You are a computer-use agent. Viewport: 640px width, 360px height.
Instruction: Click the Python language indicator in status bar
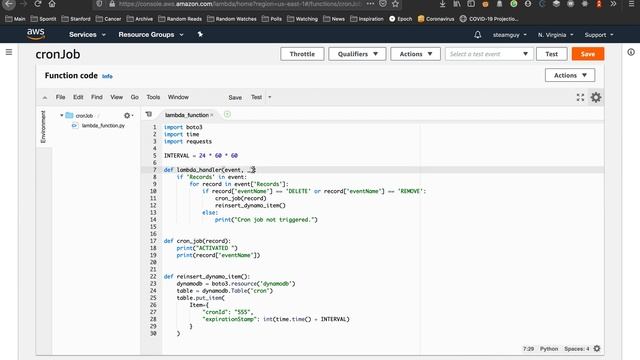(549, 349)
